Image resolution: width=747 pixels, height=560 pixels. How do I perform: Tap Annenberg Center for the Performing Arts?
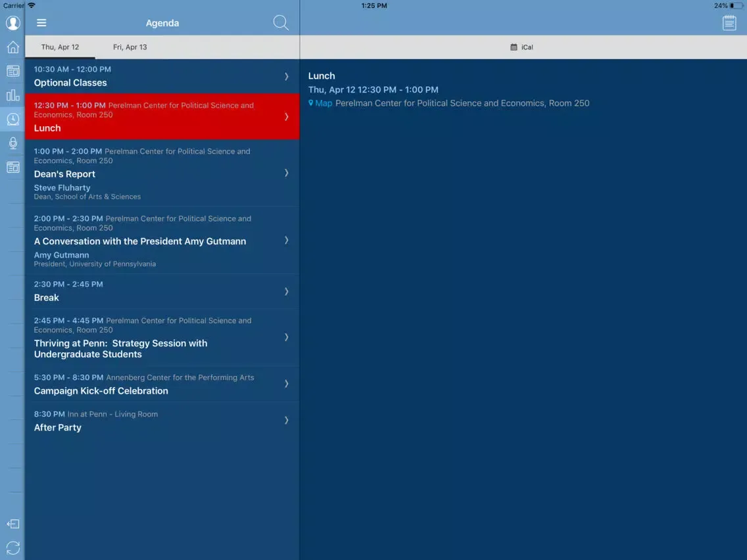click(180, 377)
